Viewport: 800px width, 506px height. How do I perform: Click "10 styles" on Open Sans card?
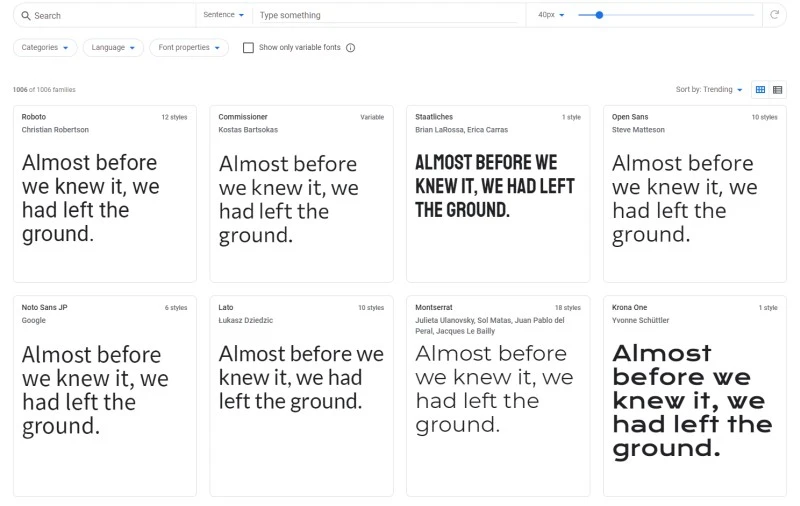[764, 117]
